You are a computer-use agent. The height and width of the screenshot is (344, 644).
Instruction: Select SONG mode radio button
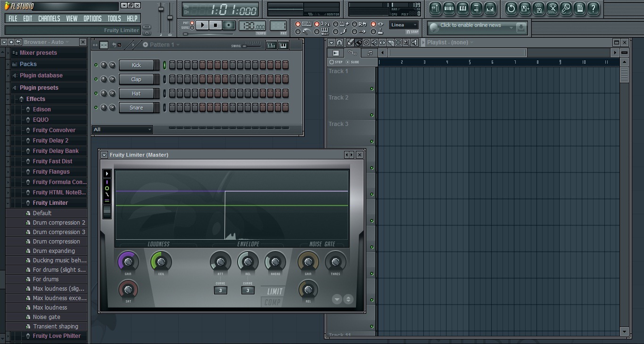tap(192, 27)
